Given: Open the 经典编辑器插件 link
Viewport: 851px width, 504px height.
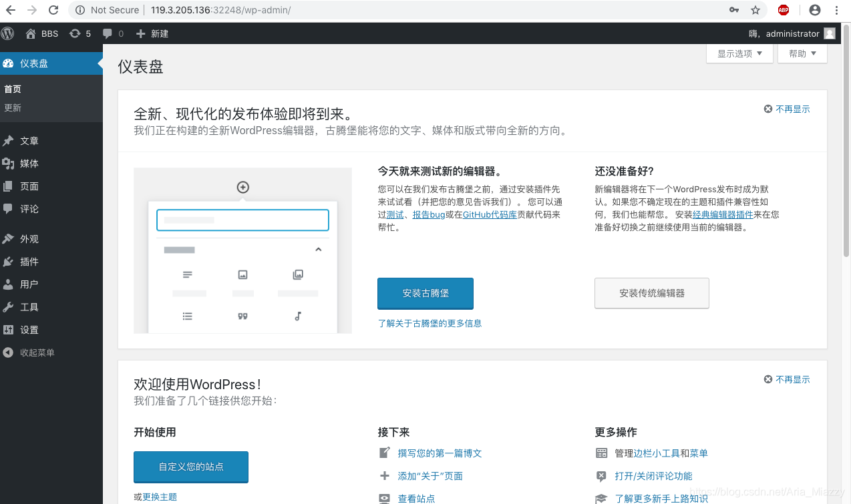Looking at the screenshot, I should pos(723,214).
